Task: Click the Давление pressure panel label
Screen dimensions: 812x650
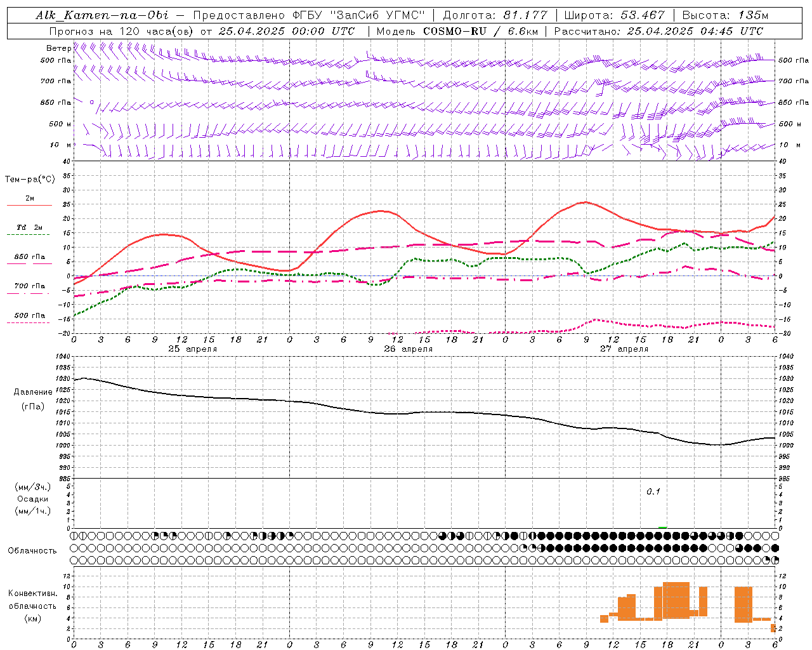Action: tap(33, 392)
